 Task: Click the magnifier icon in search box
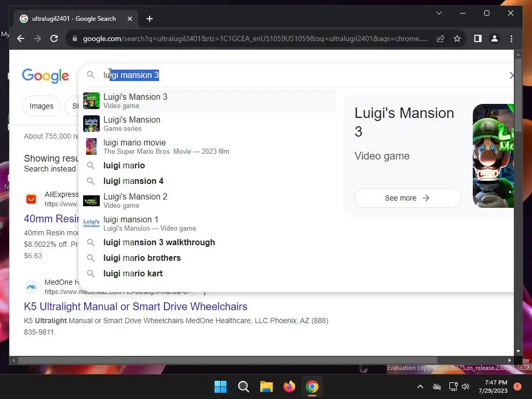[90, 75]
